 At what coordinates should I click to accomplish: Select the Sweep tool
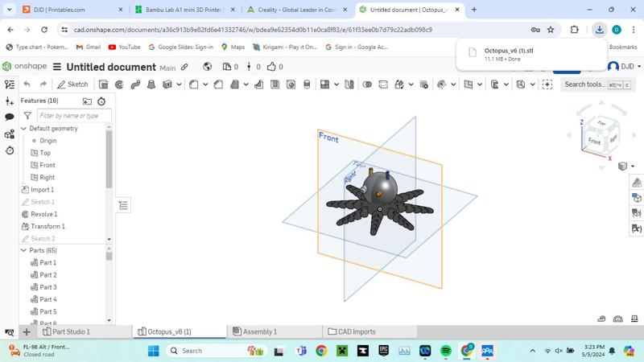tap(135, 84)
